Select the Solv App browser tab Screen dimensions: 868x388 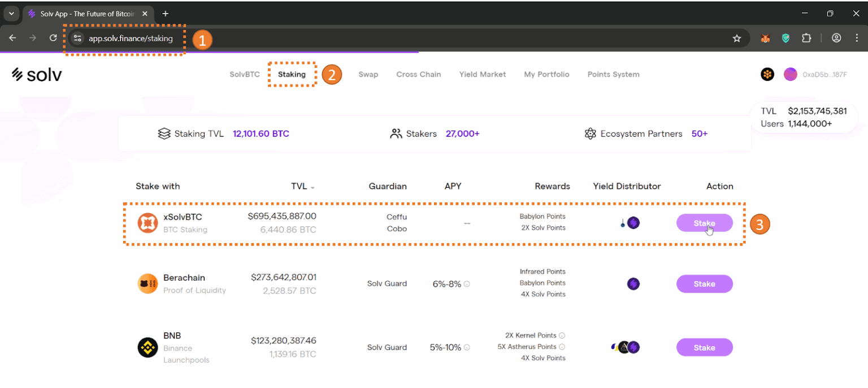(x=87, y=14)
